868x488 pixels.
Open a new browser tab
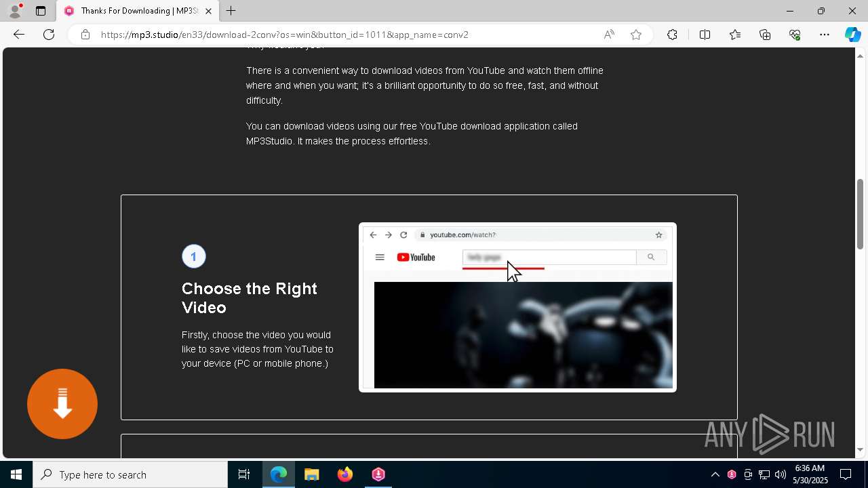[x=231, y=11]
